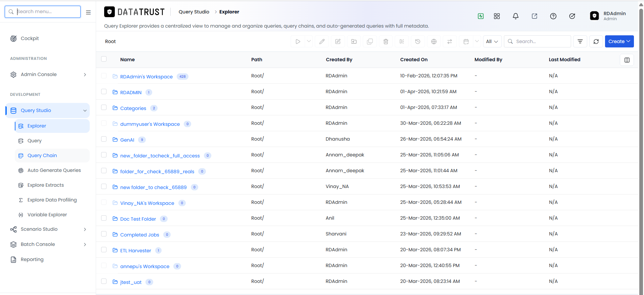644x295 pixels.
Task: Open the All filter dropdown
Action: coord(492,41)
